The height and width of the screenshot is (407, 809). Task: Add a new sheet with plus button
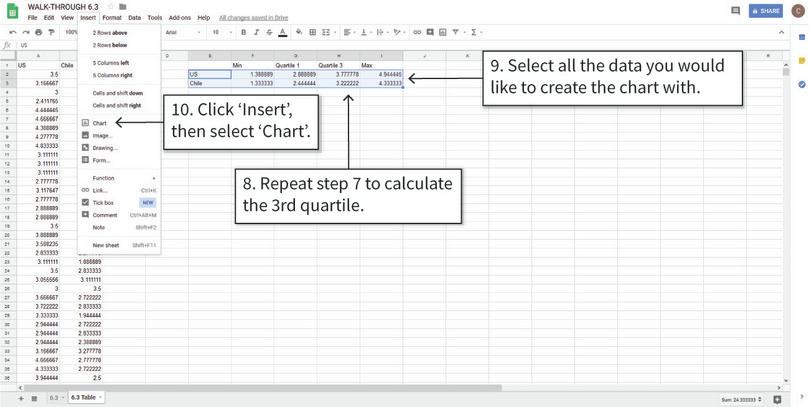tap(21, 399)
